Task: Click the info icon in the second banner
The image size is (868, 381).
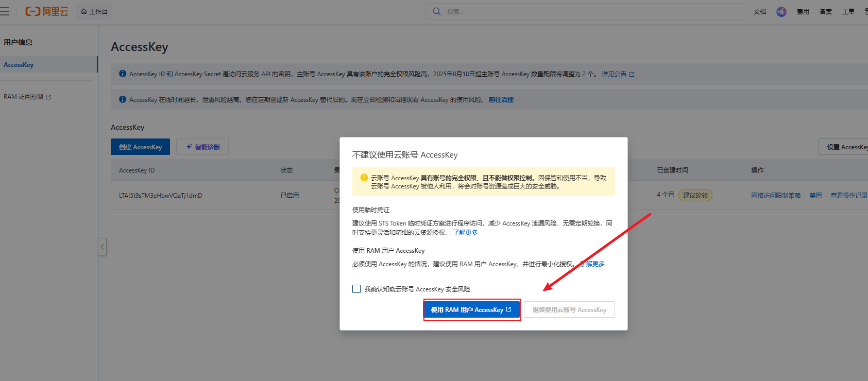Action: pyautogui.click(x=123, y=99)
